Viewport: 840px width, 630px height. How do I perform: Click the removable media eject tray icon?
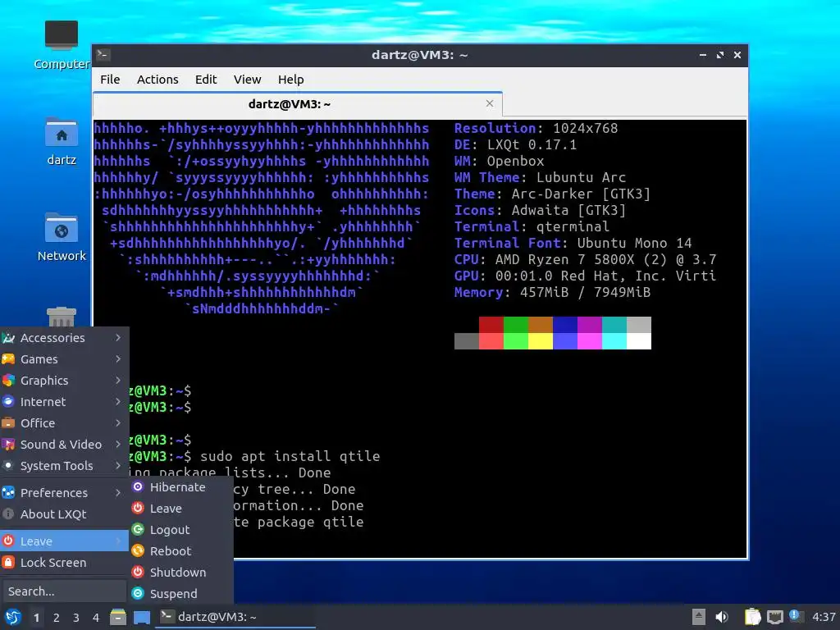click(699, 617)
